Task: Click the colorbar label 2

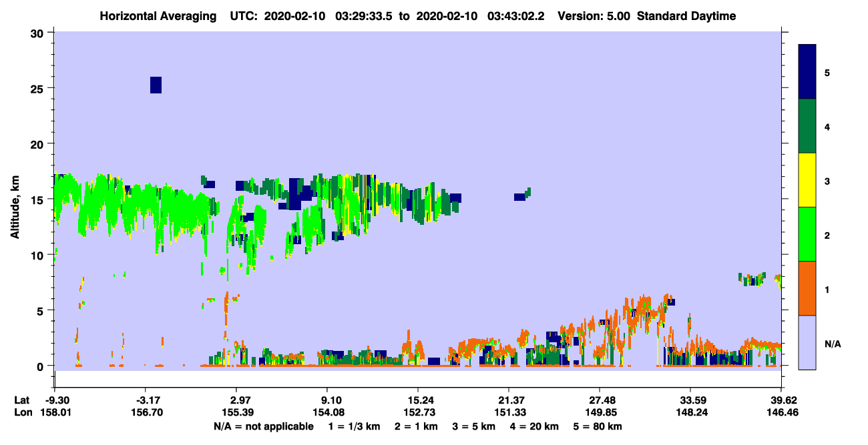Action: click(x=827, y=236)
